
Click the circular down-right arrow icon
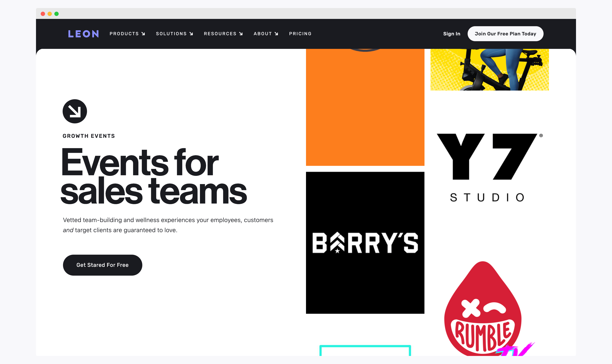click(x=75, y=111)
